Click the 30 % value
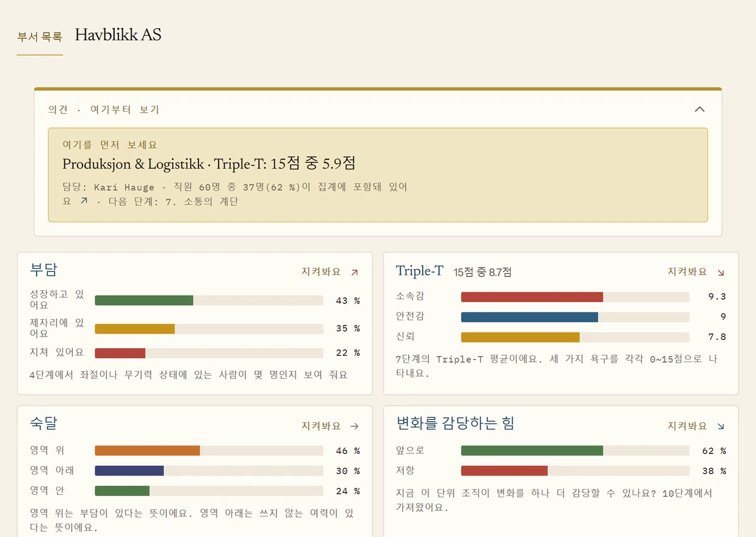This screenshot has height=537, width=756. point(348,471)
